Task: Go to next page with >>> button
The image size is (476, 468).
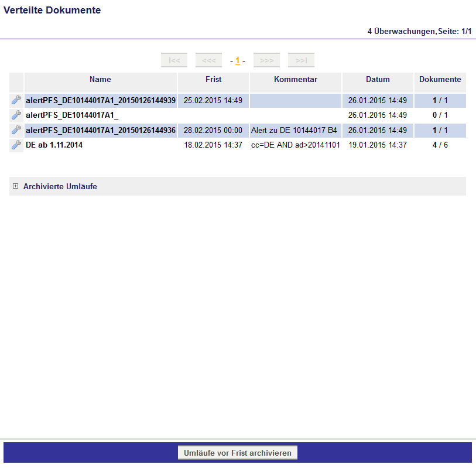Action: click(266, 60)
